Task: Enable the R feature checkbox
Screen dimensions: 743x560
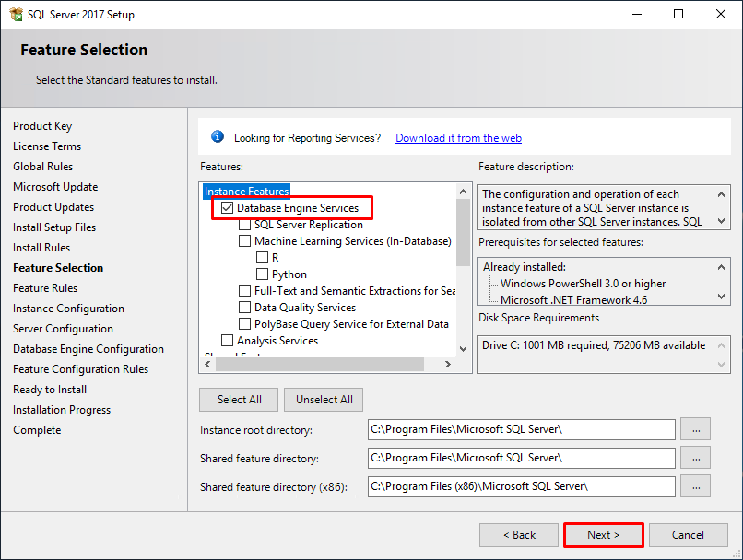Action: point(262,258)
